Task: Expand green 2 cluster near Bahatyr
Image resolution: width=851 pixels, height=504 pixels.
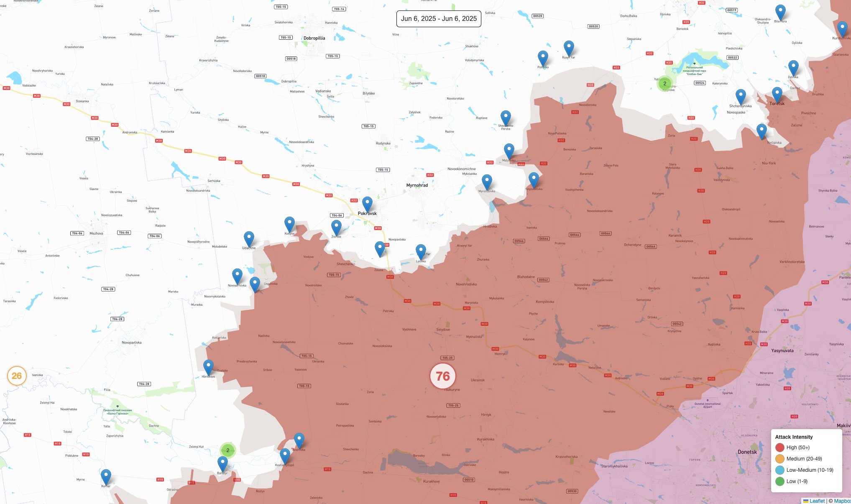Action: click(228, 450)
